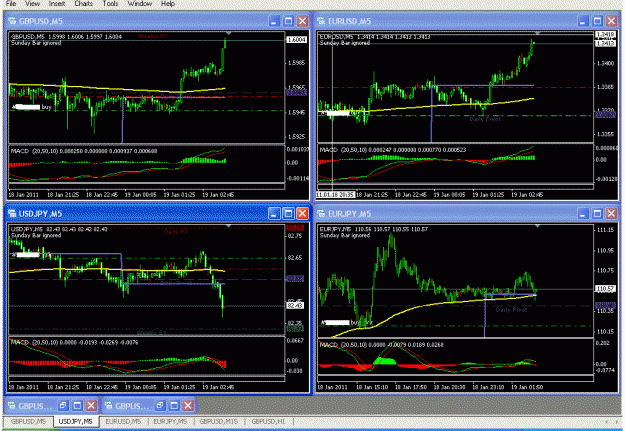Maximize the EURJPY,M5 chart window

click(x=597, y=214)
